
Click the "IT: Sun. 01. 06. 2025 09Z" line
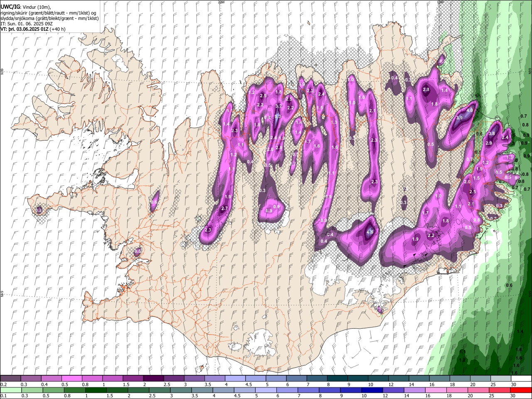[27, 24]
